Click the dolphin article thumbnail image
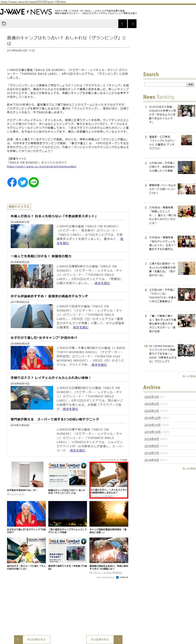The height and width of the screenshot is (644, 196). pos(32,398)
